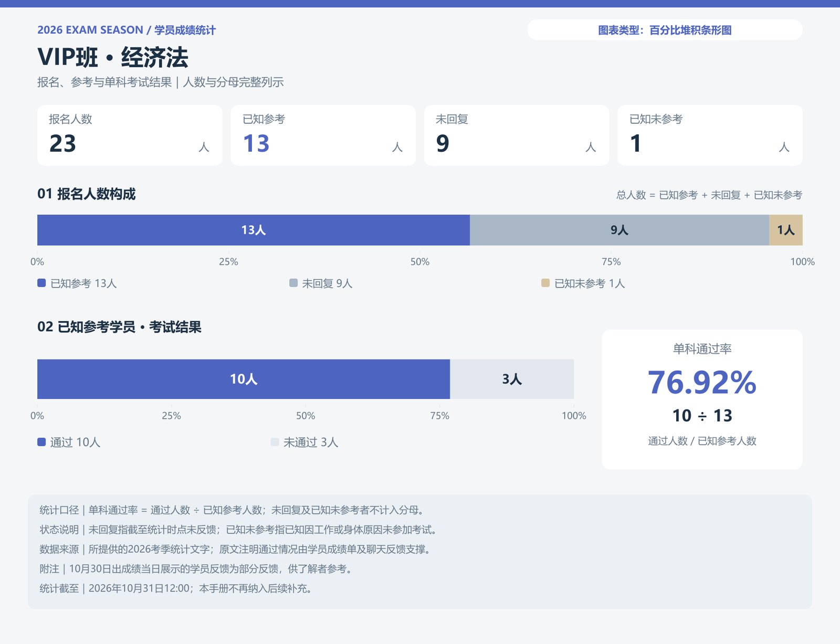Click the 统计截至 note line
The width and height of the screenshot is (840, 644).
point(176,588)
